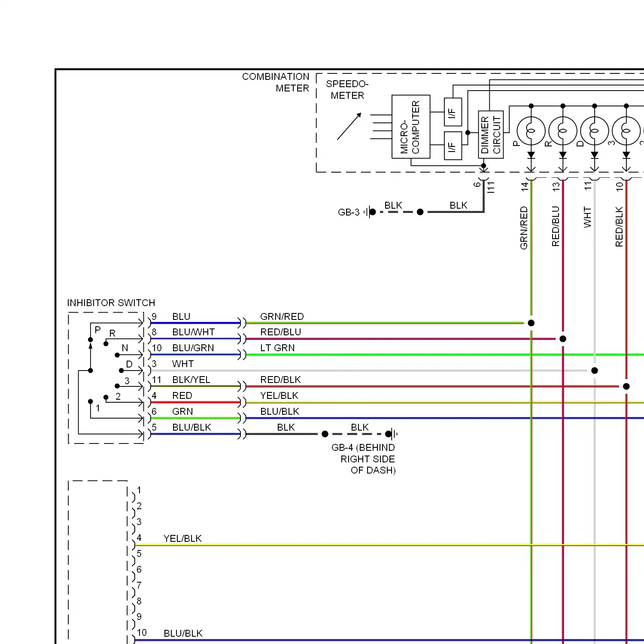This screenshot has width=644, height=644.
Task: Click the D indicator lamp symbol
Action: [x=595, y=131]
